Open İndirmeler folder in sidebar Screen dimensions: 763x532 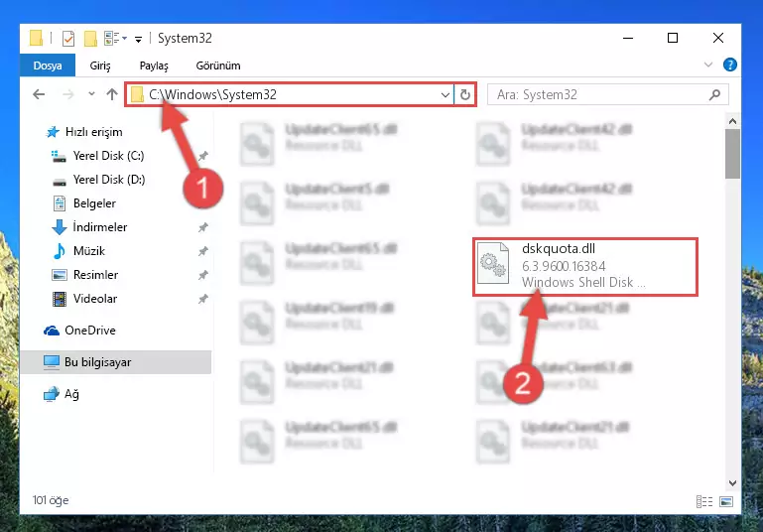[100, 227]
